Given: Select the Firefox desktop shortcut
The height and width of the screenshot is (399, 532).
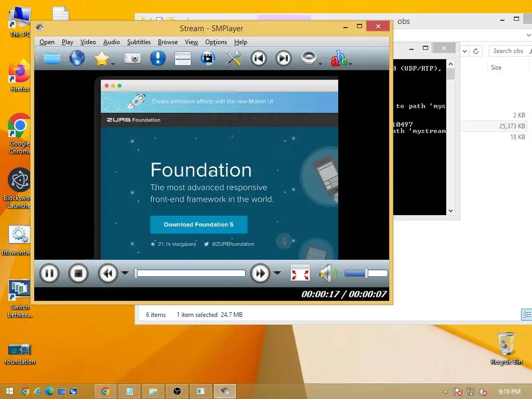Looking at the screenshot, I should [20, 76].
